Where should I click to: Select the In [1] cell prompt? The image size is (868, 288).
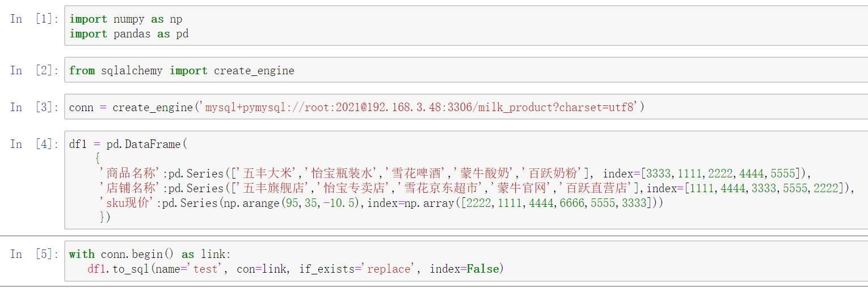click(x=34, y=19)
